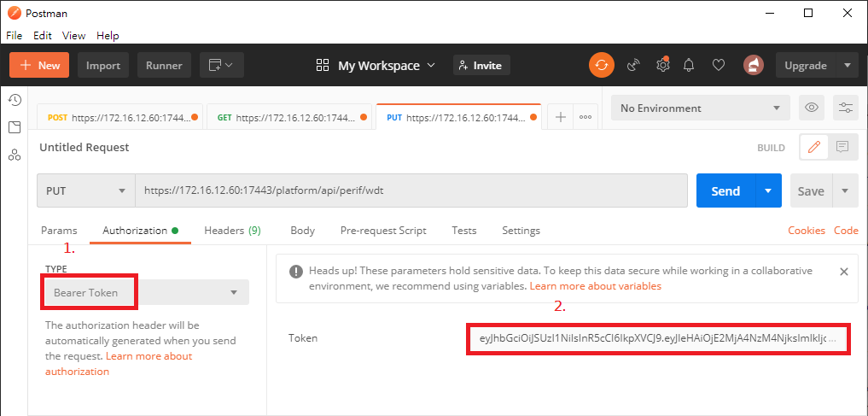Image resolution: width=868 pixels, height=416 pixels.
Task: Open the notifications bell icon
Action: 690,65
